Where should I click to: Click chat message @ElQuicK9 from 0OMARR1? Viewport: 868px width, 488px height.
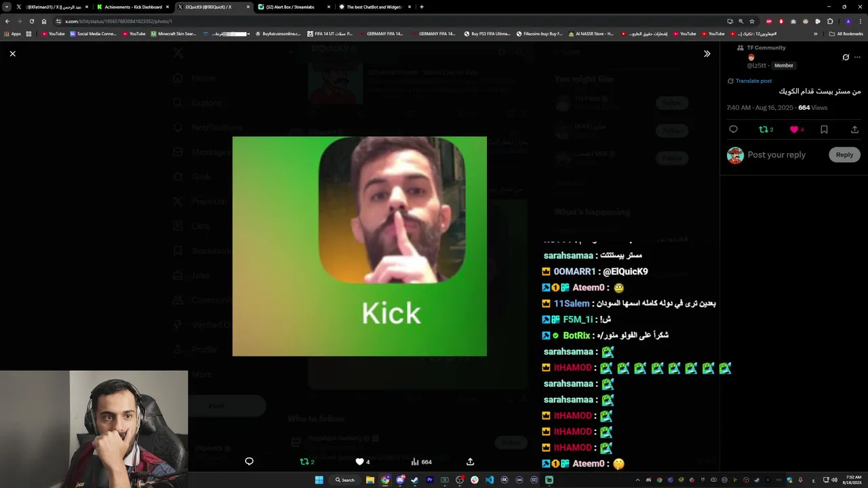625,271
